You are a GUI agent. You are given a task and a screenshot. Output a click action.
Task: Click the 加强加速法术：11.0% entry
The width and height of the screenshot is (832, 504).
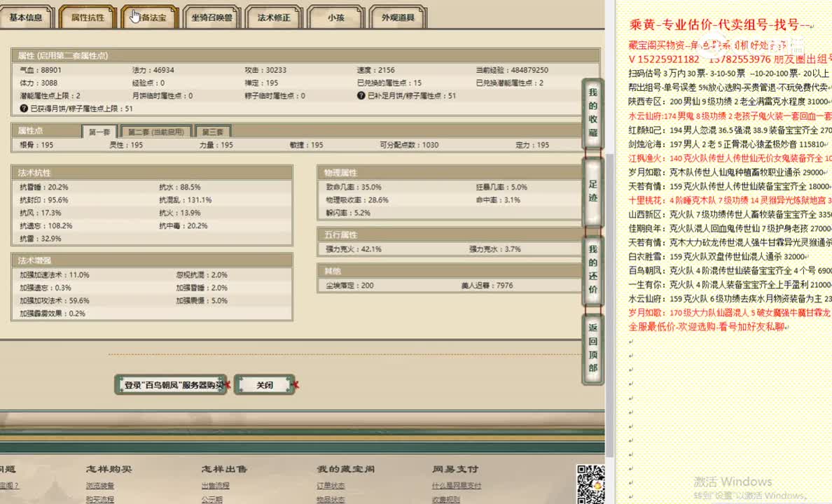pos(54,275)
